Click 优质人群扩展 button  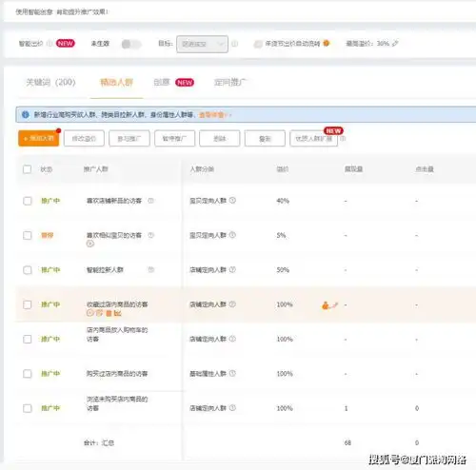pyautogui.click(x=313, y=138)
